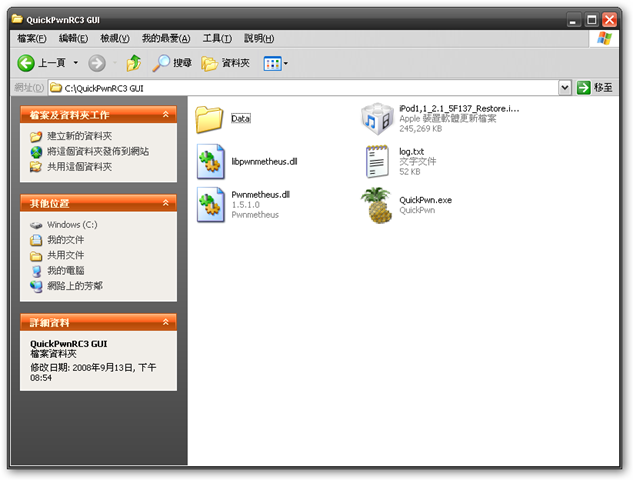Toggle the Folders pane button

tap(225, 63)
